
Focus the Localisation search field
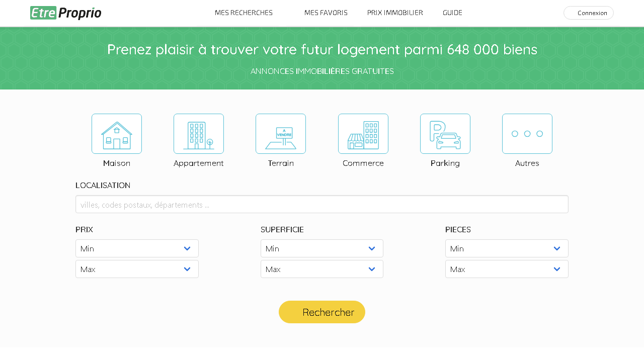[x=322, y=205]
